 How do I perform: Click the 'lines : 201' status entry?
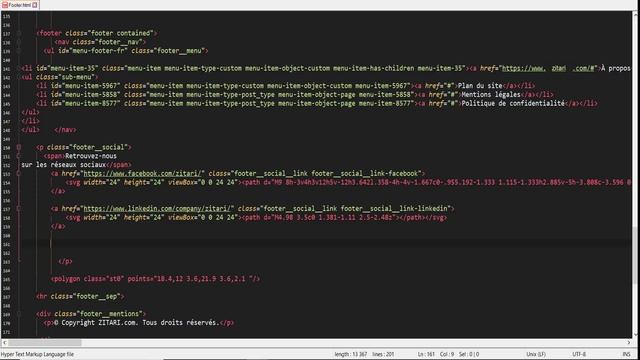[384, 354]
